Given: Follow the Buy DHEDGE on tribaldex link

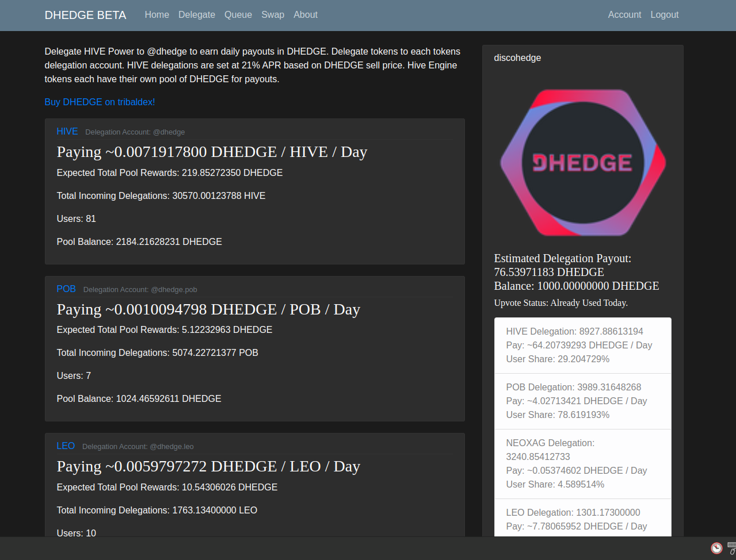Looking at the screenshot, I should (x=100, y=102).
